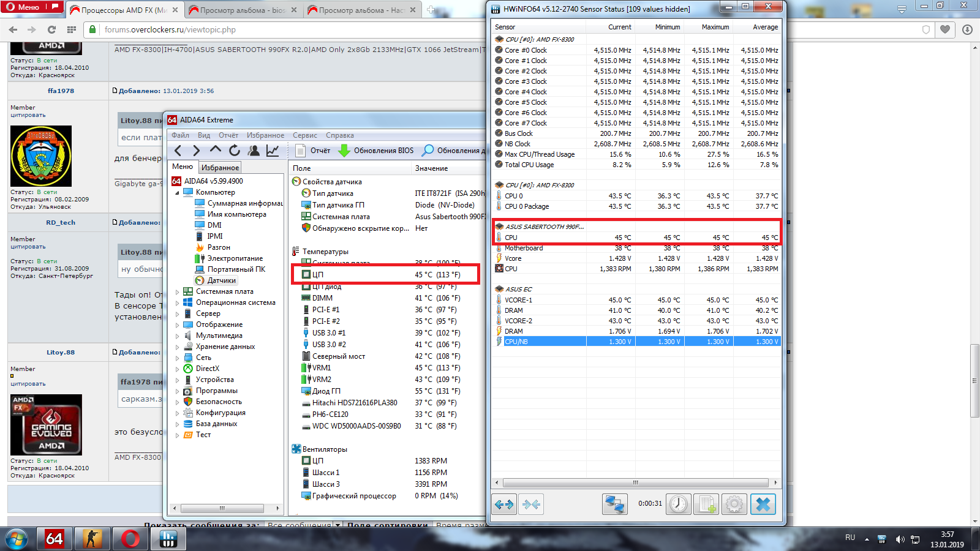980x551 pixels.
Task: Close HWiNFO sensors with blue X button
Action: (x=763, y=504)
